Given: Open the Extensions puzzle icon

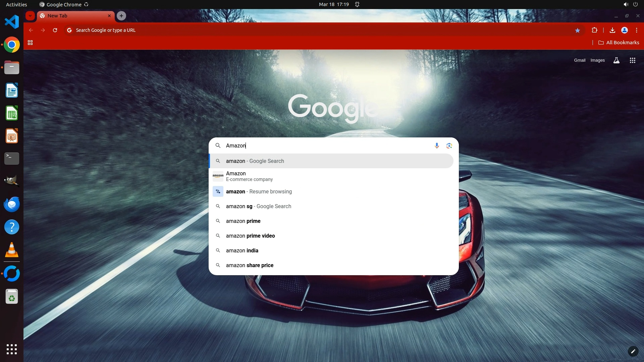Looking at the screenshot, I should (x=594, y=30).
